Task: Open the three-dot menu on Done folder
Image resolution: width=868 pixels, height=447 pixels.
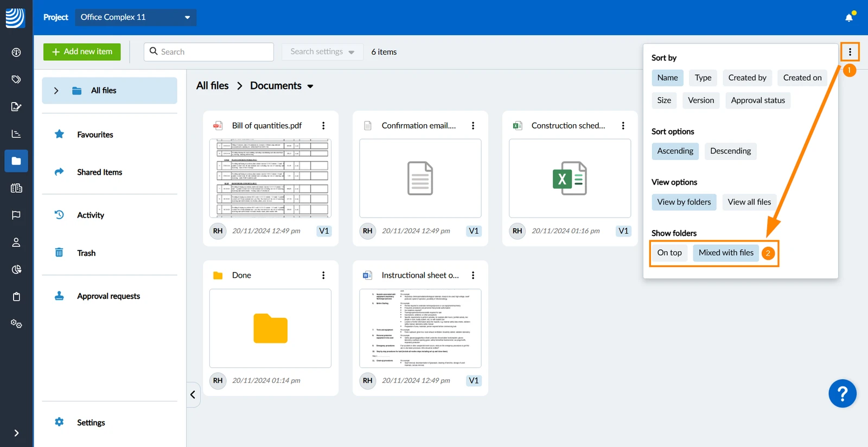Action: click(x=323, y=275)
